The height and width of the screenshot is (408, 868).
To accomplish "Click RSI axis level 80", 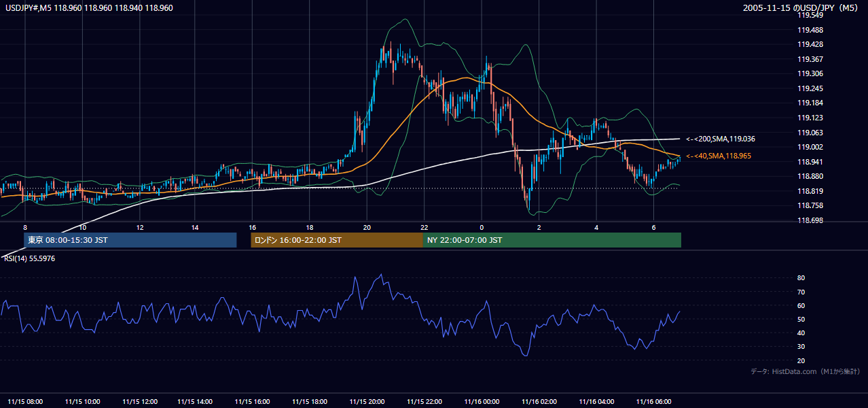I will tap(801, 278).
